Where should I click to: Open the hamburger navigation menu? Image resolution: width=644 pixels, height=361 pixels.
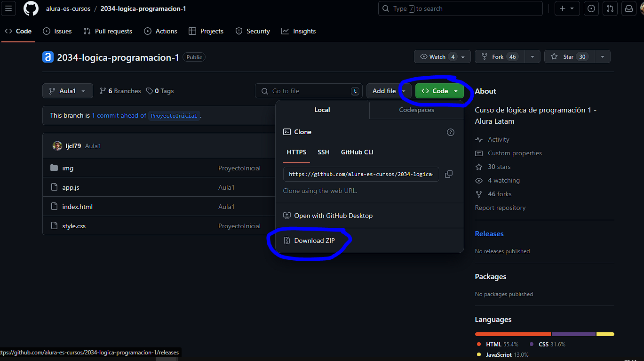point(8,8)
